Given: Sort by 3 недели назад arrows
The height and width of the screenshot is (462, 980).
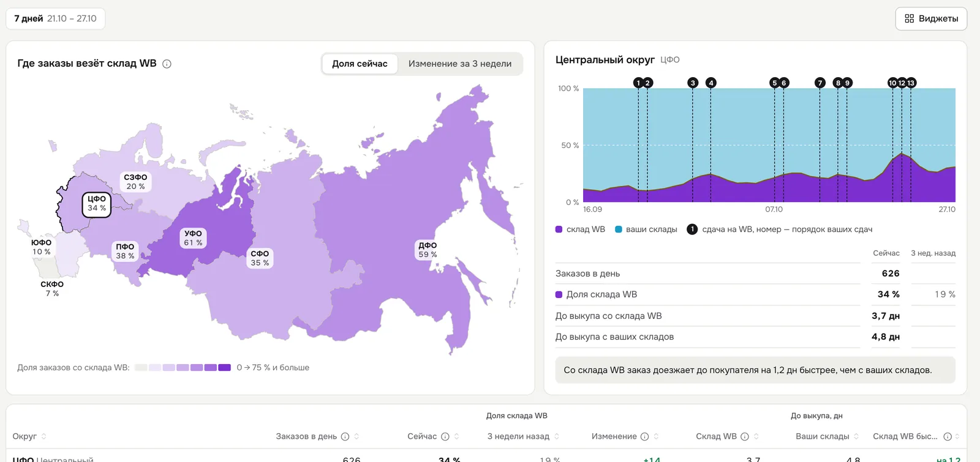Looking at the screenshot, I should pyautogui.click(x=557, y=436).
